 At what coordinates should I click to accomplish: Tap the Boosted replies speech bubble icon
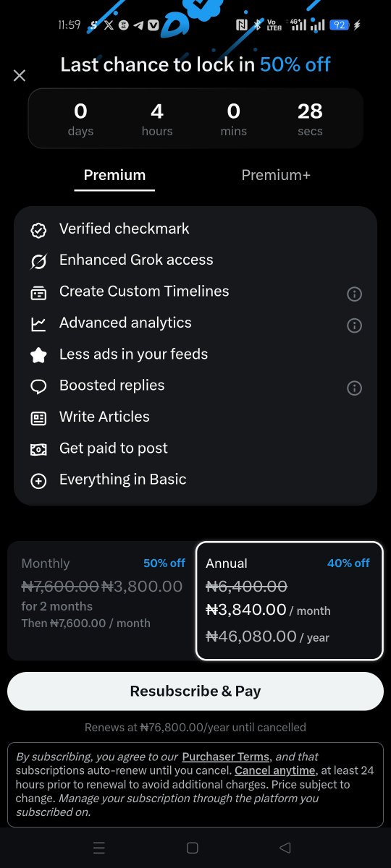tap(38, 387)
